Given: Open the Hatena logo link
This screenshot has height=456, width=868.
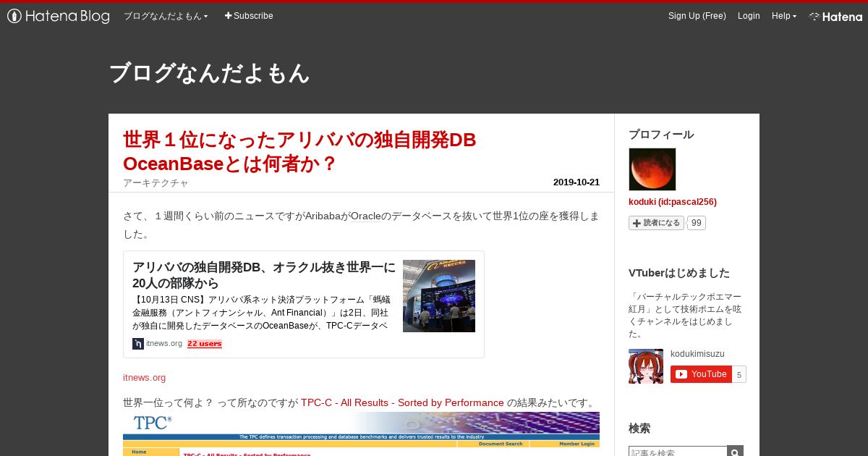Looking at the screenshot, I should tap(835, 16).
